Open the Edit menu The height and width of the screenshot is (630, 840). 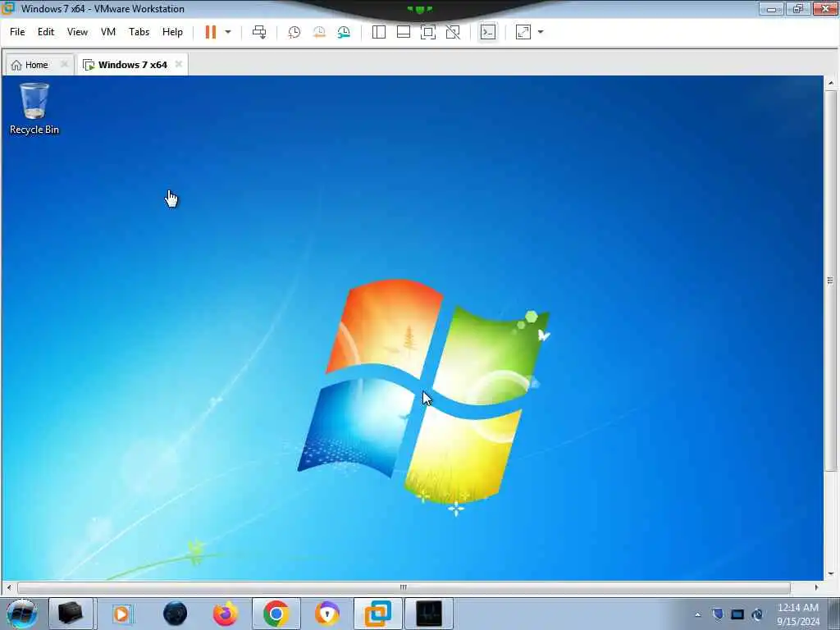[x=46, y=32]
